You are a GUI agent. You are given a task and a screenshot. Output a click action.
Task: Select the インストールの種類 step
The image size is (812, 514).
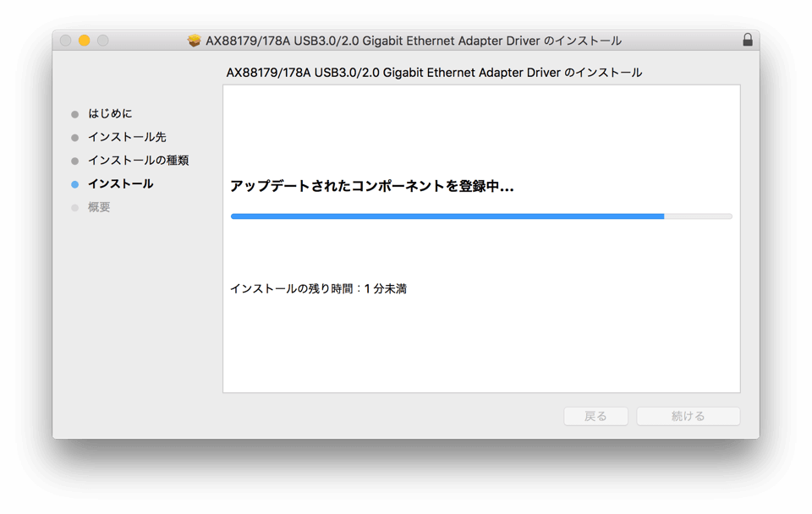(x=138, y=160)
